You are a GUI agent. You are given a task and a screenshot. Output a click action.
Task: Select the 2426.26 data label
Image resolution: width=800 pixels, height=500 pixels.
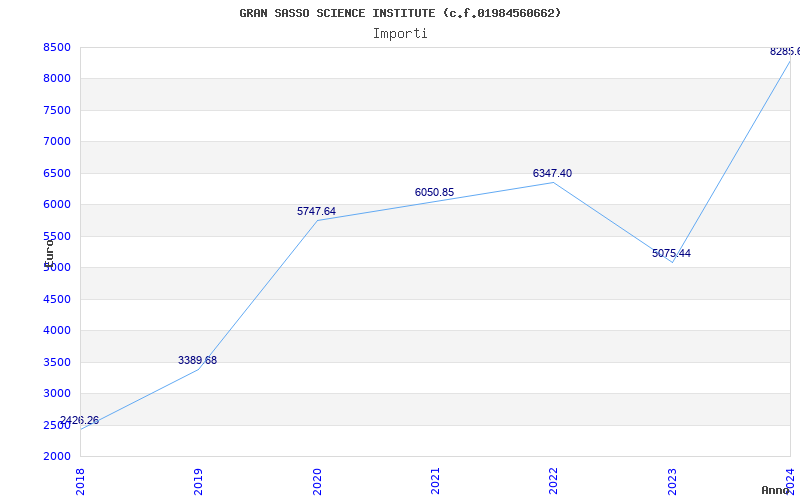(79, 421)
